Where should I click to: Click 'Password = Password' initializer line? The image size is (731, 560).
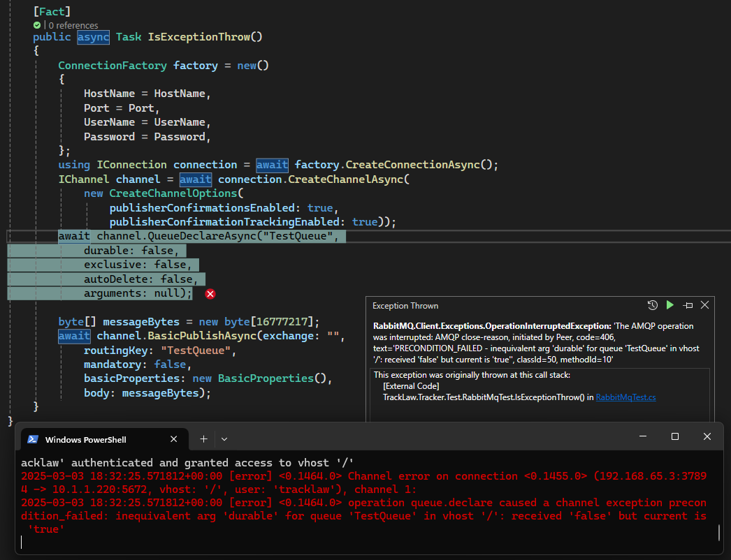point(147,137)
